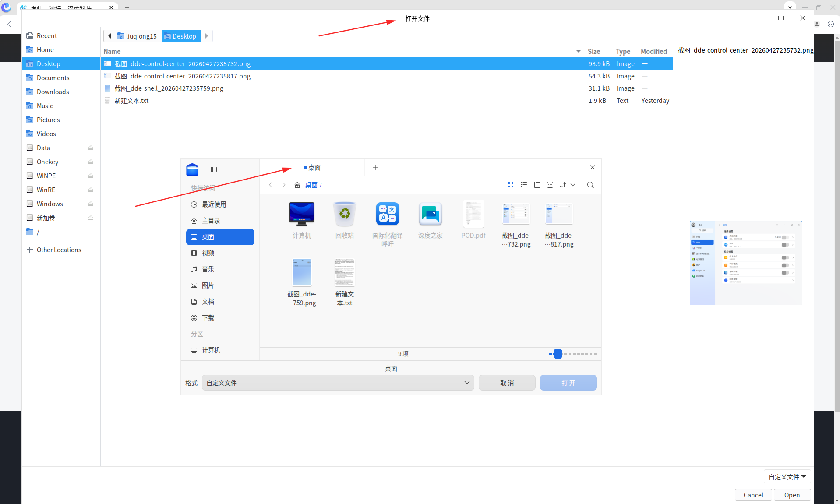
Task: Unlock the Data volume padlock
Action: tap(91, 148)
